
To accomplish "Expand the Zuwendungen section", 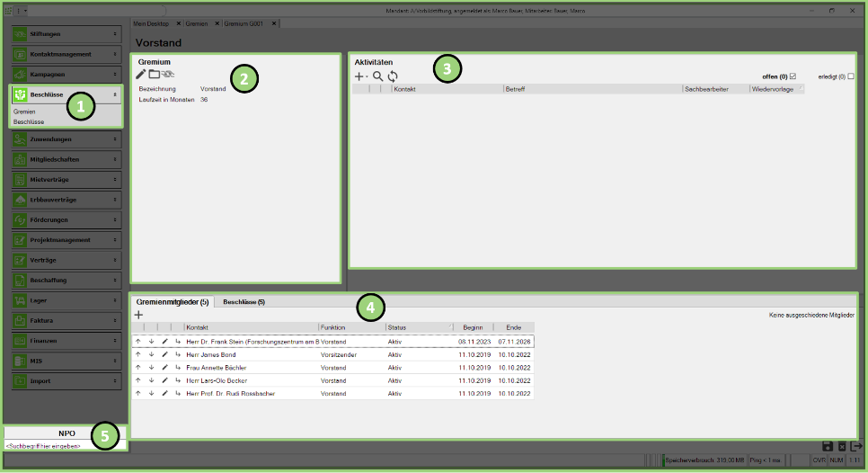I will (x=115, y=139).
